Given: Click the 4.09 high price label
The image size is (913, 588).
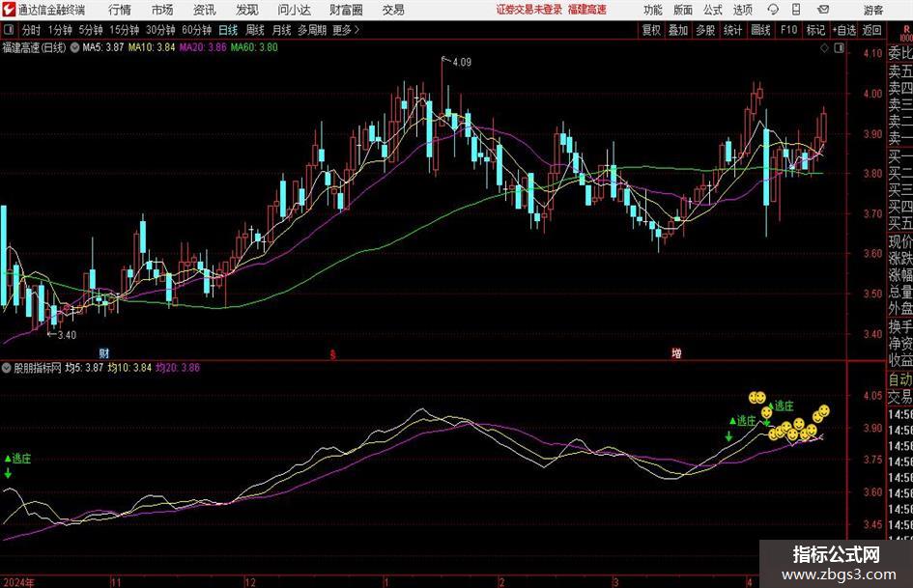Looking at the screenshot, I should pos(462,63).
